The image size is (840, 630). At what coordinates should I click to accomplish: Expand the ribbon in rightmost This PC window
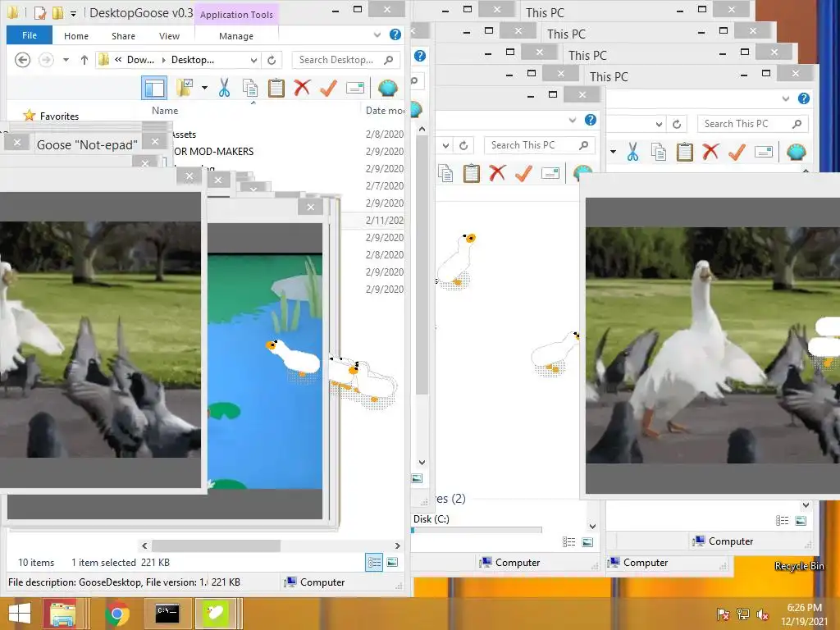point(785,98)
